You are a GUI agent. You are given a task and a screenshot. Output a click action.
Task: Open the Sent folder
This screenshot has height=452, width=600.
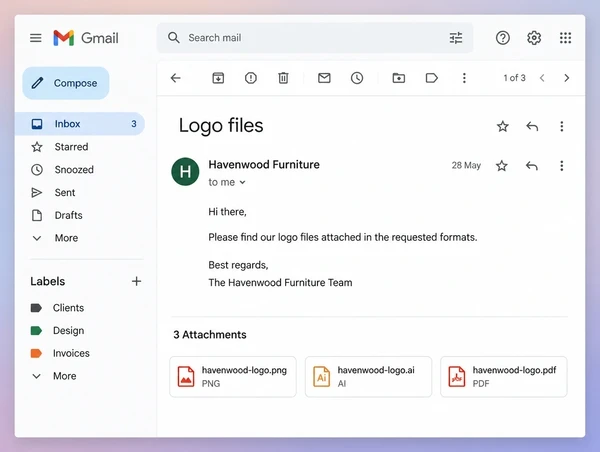pos(80,193)
